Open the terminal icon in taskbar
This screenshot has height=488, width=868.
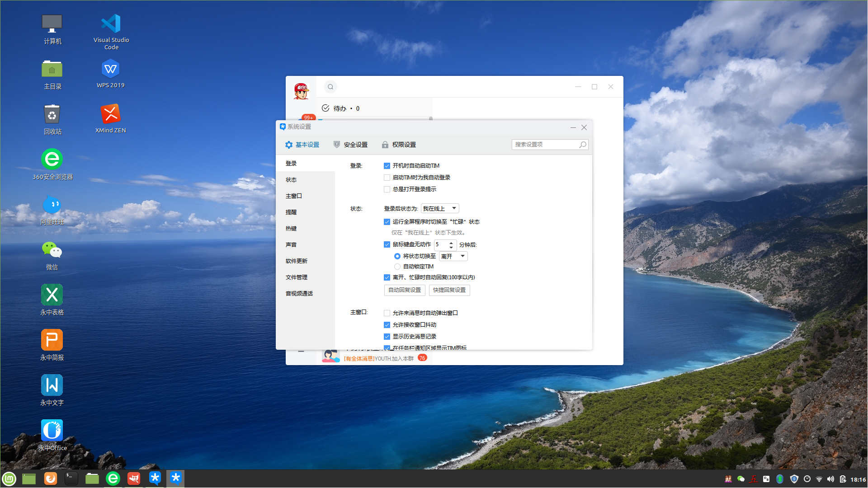click(71, 479)
